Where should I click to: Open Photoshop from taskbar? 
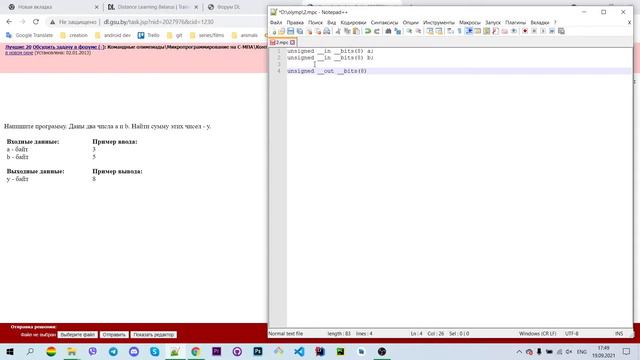[258, 351]
